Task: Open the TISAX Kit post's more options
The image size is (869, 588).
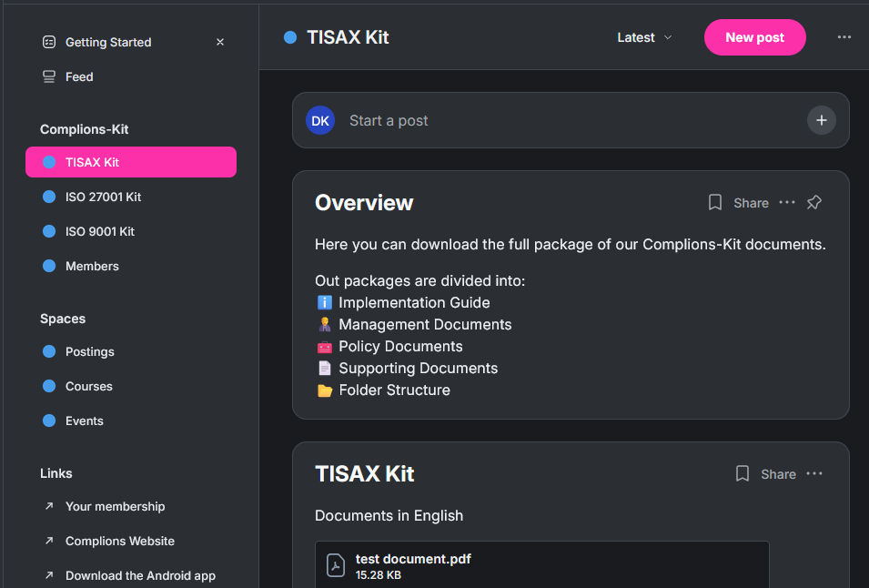Action: 814,473
